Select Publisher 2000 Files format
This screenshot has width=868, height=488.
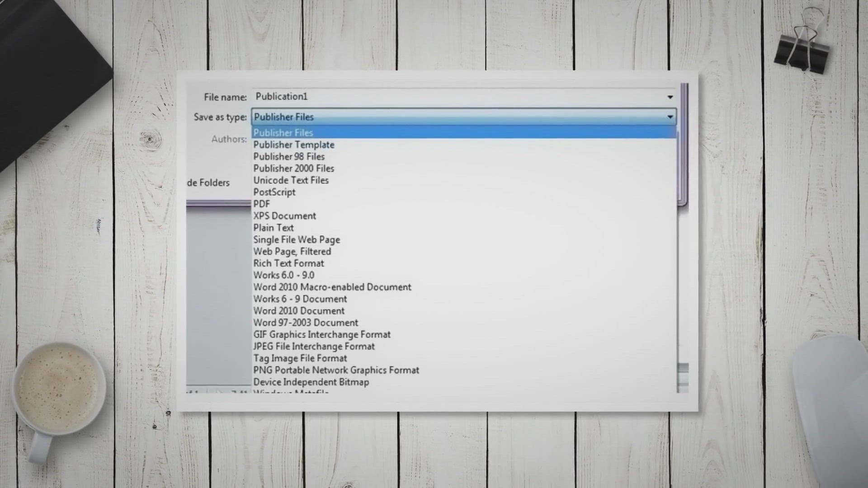coord(293,169)
